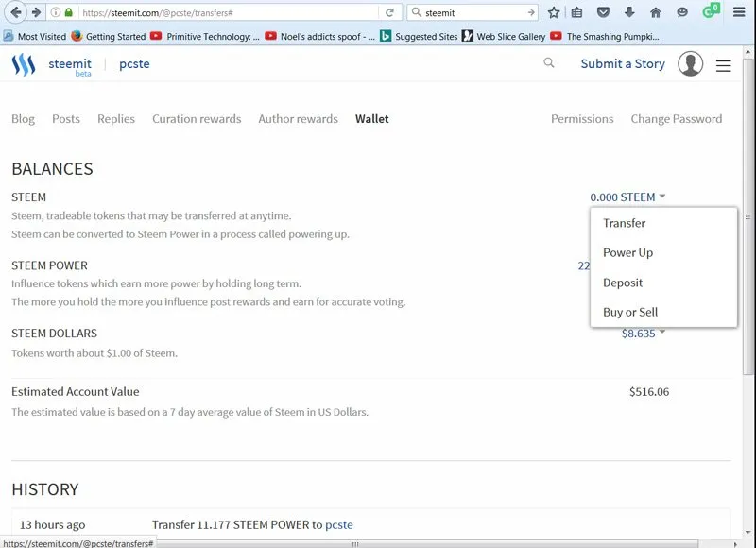Open the Change Password link
756x548 pixels.
click(x=677, y=119)
